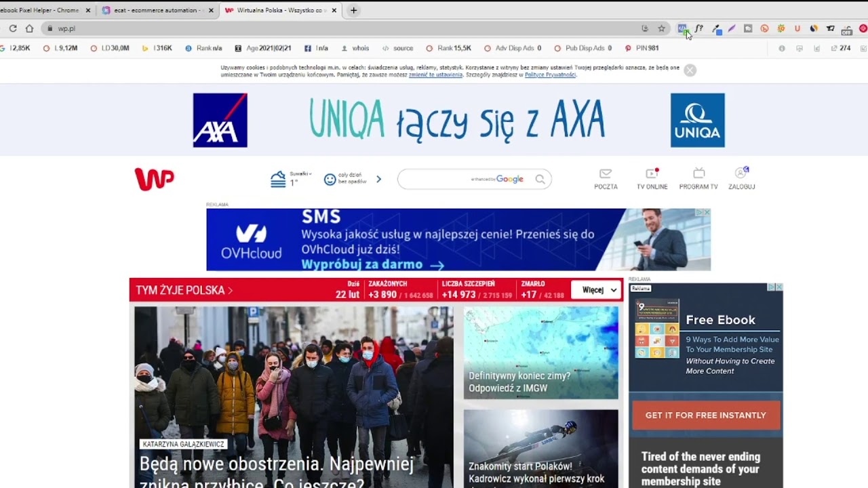Bookmark this page with the star icon
This screenshot has height=488, width=868.
point(662,28)
